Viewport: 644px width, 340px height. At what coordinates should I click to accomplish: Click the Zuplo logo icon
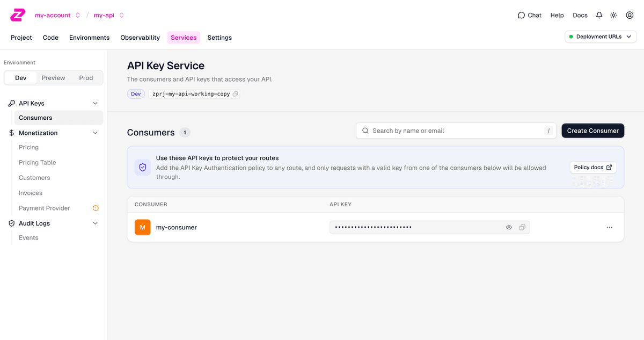click(18, 15)
